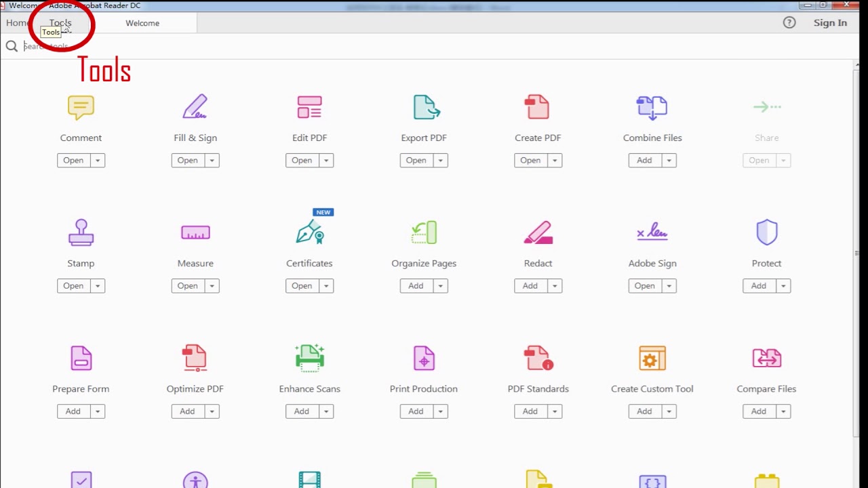This screenshot has width=868, height=488.
Task: Click the Adobe Sign icon
Action: coord(652,232)
